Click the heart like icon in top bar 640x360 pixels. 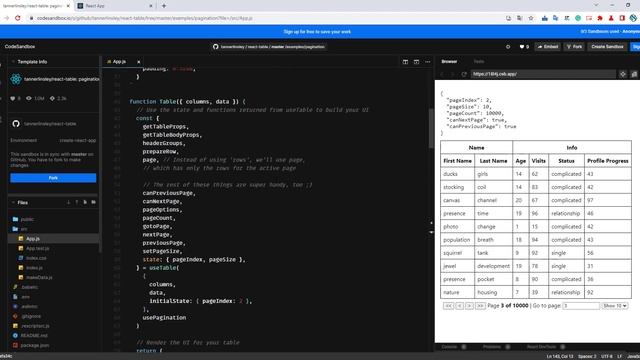(522, 47)
